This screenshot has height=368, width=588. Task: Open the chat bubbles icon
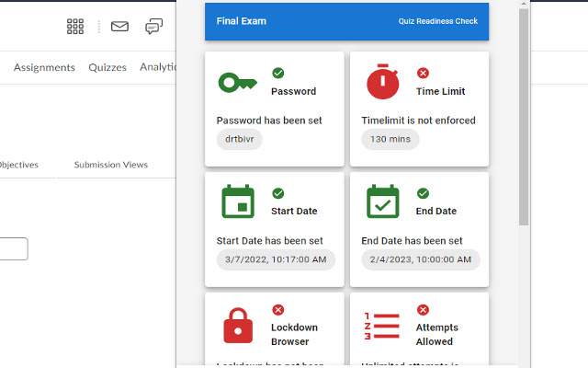[153, 27]
